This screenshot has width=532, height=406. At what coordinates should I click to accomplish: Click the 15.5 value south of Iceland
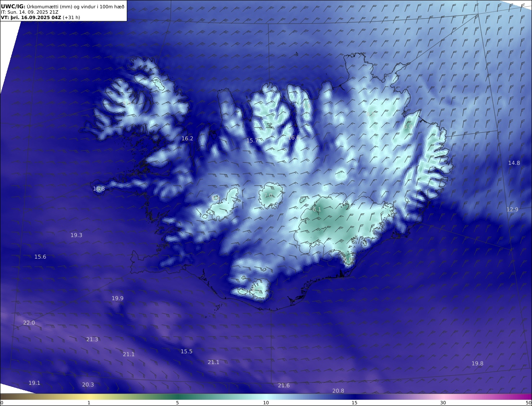click(187, 352)
